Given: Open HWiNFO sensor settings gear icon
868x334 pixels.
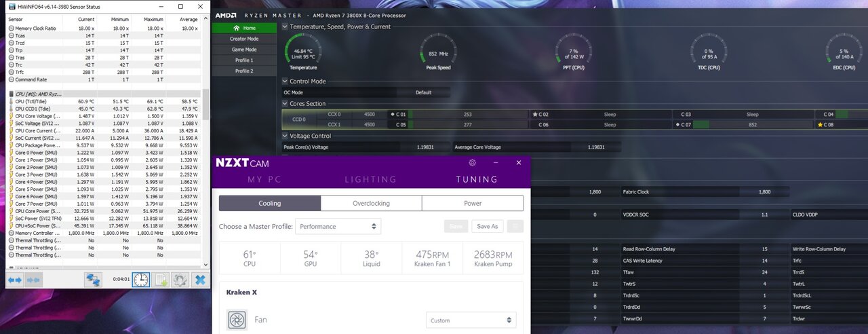Looking at the screenshot, I should tap(180, 279).
